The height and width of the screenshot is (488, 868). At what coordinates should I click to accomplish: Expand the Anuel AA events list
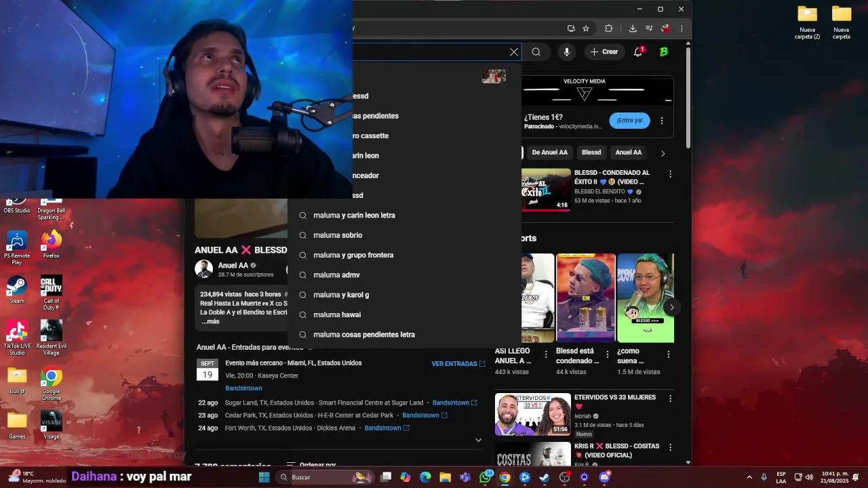coord(478,440)
